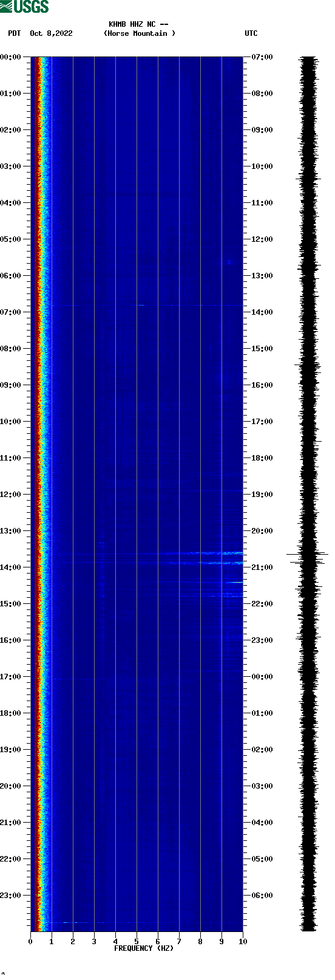Click the '06:00' UTC time label
This screenshot has height=980, width=335.
coord(262,896)
